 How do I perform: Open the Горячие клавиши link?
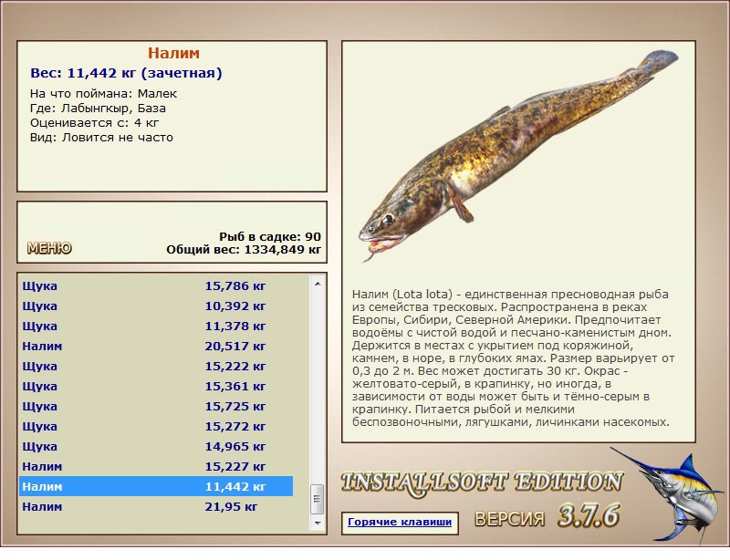(x=400, y=523)
